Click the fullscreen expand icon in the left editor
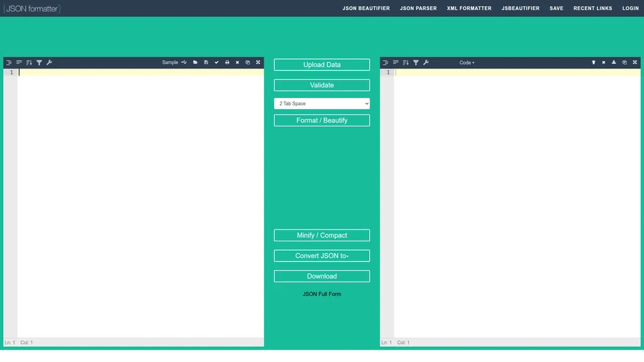The height and width of the screenshot is (362, 644). tap(258, 62)
